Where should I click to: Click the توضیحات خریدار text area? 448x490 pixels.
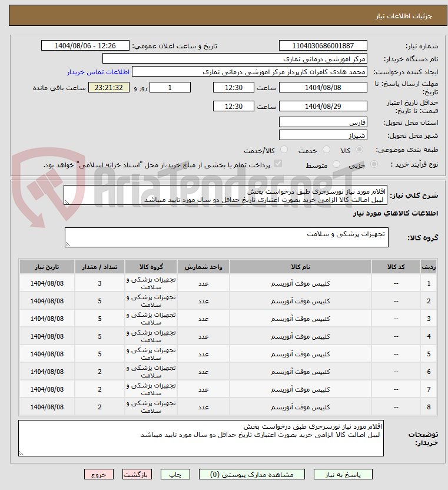[201, 438]
